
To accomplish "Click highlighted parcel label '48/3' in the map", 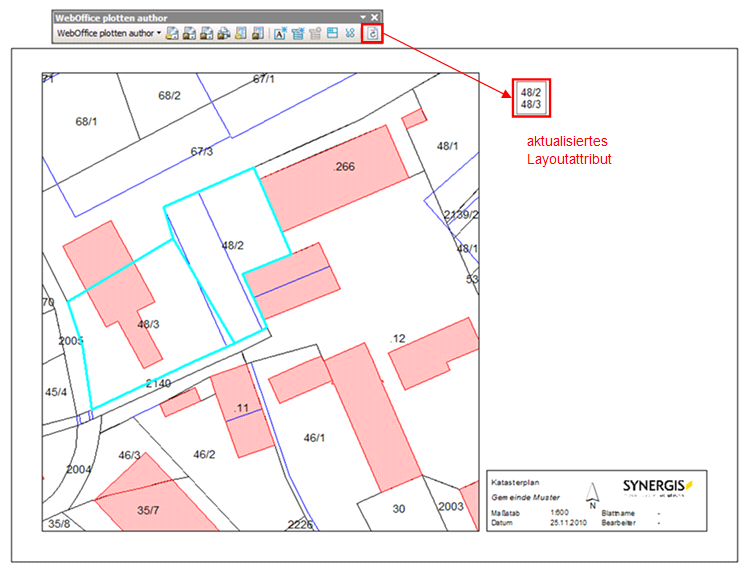I will 148,324.
